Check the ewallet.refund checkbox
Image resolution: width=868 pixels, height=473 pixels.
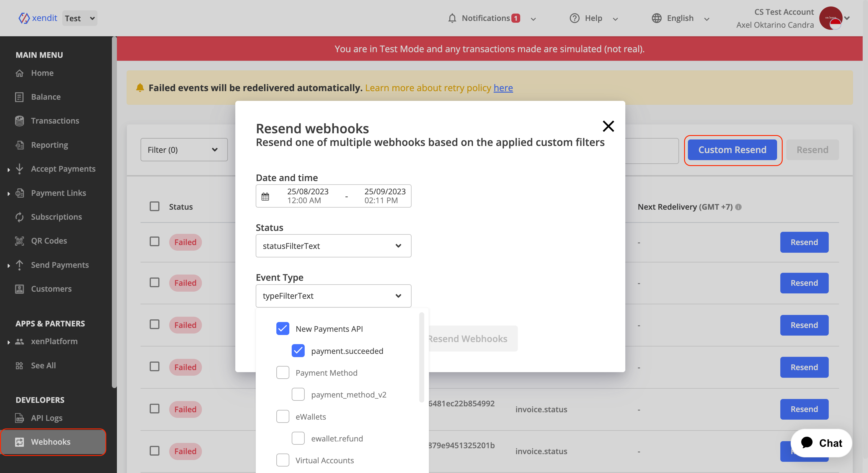(298, 438)
